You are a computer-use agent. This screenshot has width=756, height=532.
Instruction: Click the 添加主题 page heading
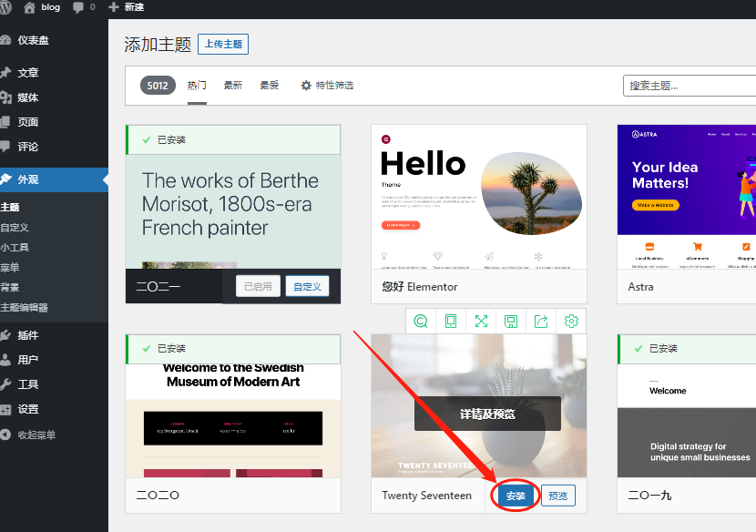pyautogui.click(x=158, y=45)
